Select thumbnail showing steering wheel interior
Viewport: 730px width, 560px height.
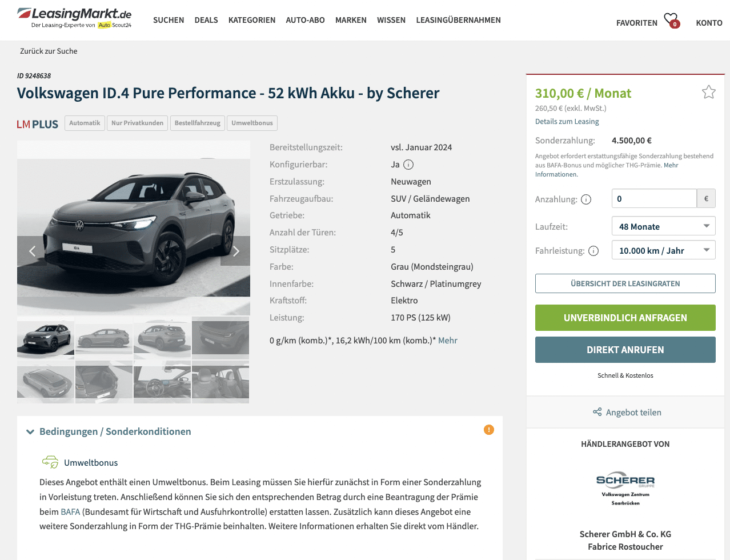[x=162, y=382]
